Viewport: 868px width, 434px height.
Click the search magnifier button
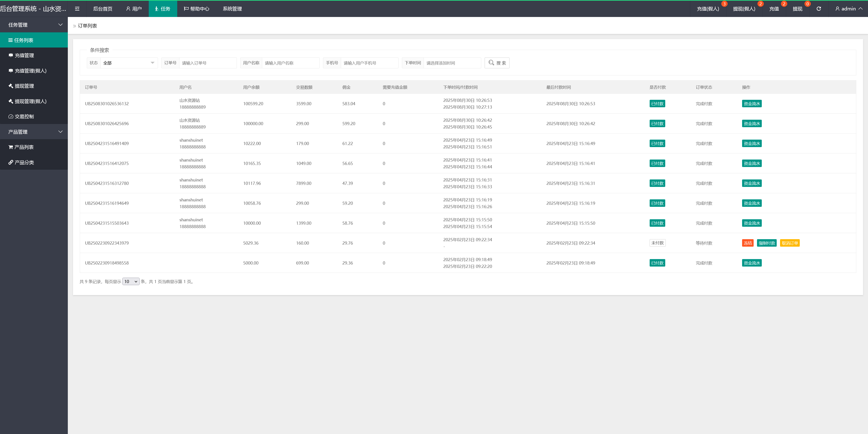[x=497, y=63]
